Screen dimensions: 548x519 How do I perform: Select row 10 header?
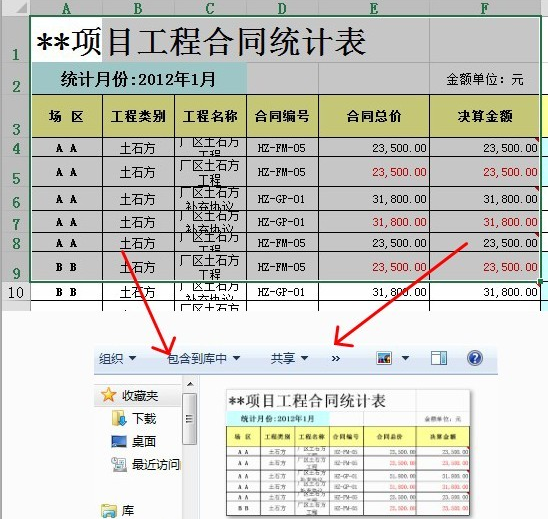pyautogui.click(x=15, y=292)
